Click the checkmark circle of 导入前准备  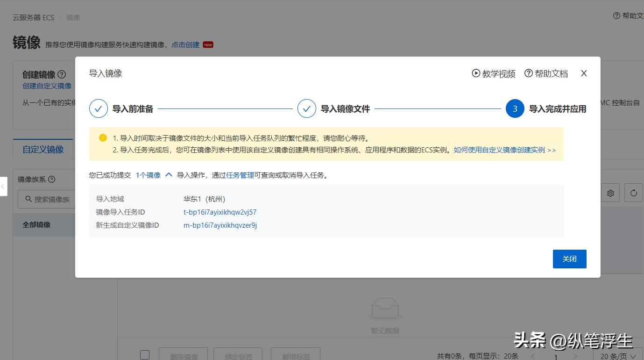click(98, 108)
